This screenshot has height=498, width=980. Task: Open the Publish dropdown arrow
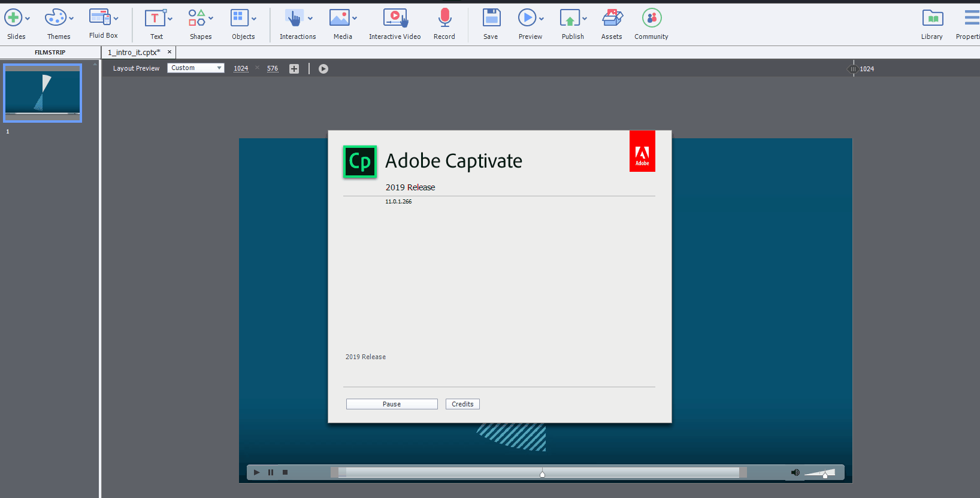[585, 19]
